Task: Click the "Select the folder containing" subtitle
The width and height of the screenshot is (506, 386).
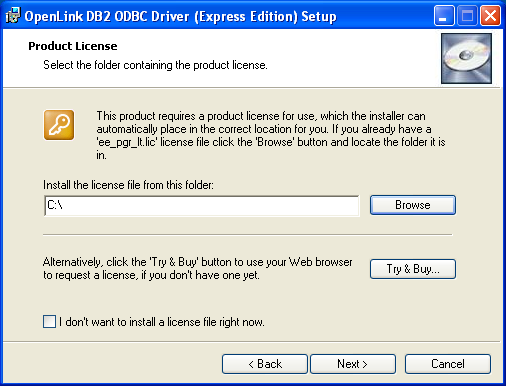Action: (155, 65)
